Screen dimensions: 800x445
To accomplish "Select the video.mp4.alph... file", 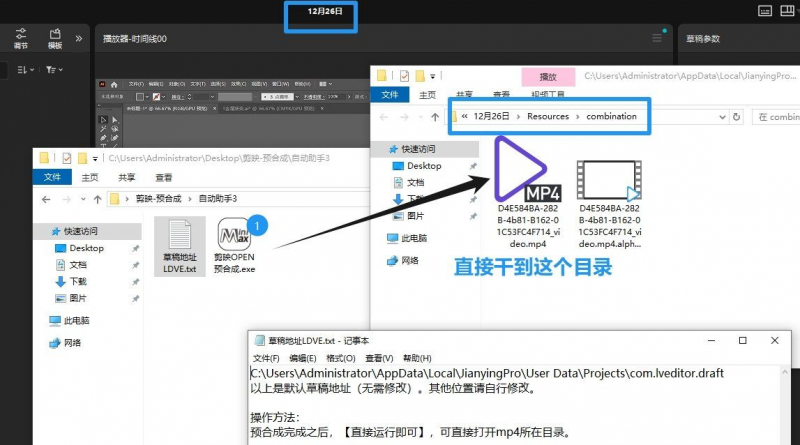I will coord(610,204).
